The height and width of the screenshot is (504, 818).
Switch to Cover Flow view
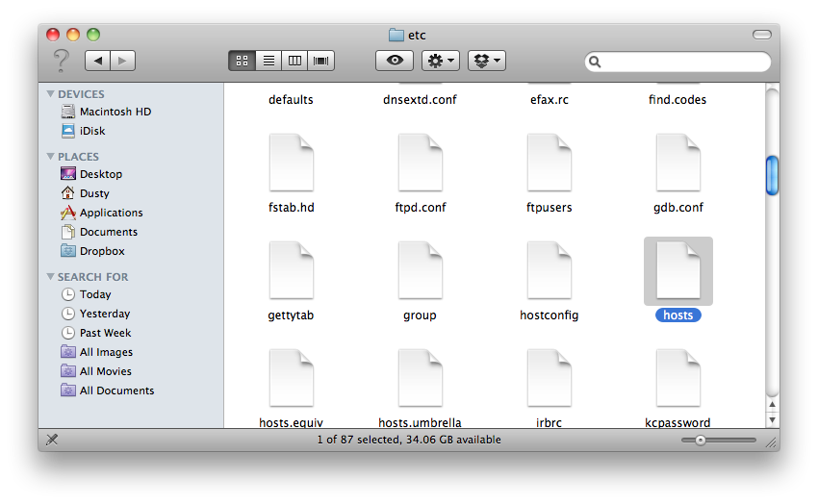[320, 61]
